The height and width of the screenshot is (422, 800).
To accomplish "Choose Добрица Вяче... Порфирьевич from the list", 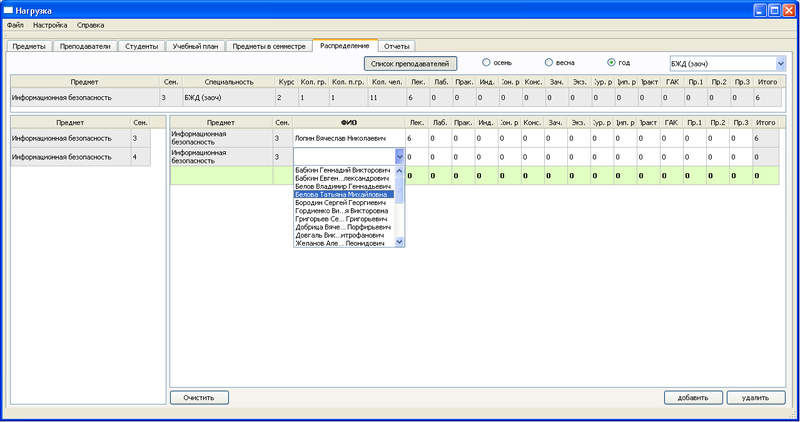I will [x=344, y=227].
